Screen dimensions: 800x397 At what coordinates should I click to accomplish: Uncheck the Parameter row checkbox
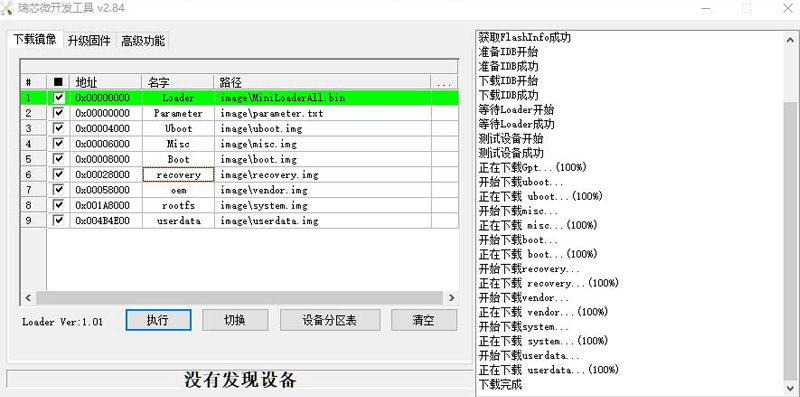coord(59,113)
